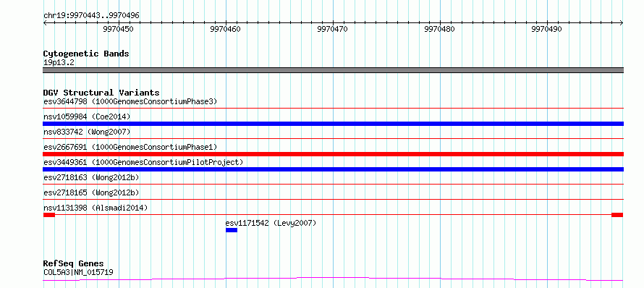Screen dimensions: 644x288
Task: Click the blue esv3449361 variant bar
Action: click(333, 169)
